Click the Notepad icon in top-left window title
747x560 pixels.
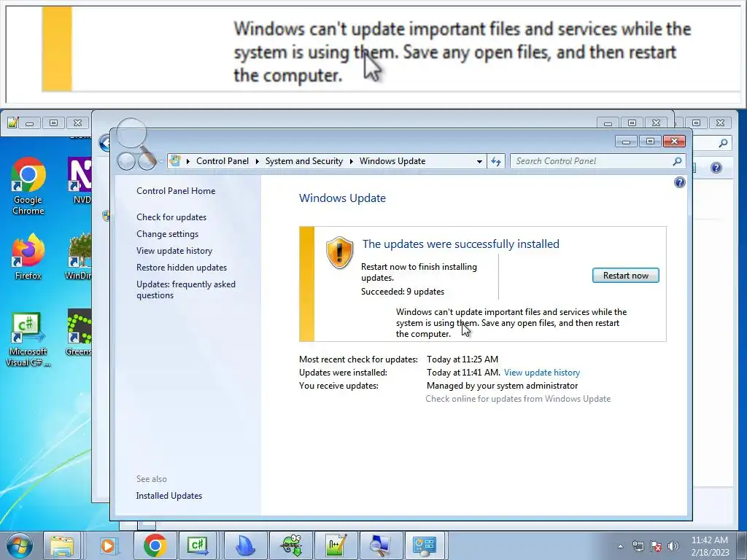[13, 122]
